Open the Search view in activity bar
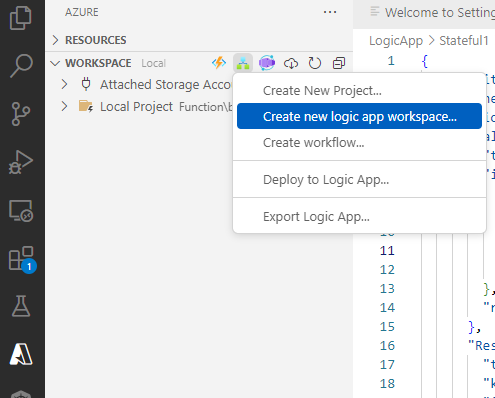495x398 pixels. (x=21, y=66)
